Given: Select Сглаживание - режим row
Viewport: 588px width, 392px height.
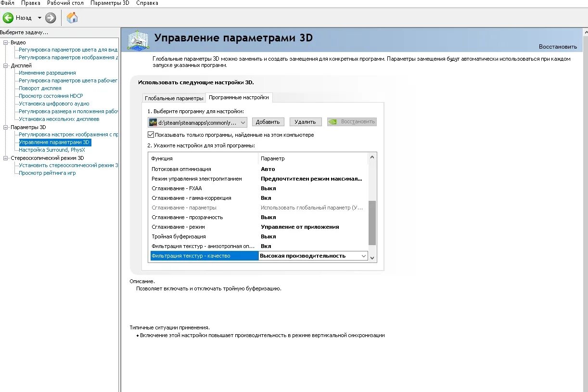Looking at the screenshot, I should (259, 227).
